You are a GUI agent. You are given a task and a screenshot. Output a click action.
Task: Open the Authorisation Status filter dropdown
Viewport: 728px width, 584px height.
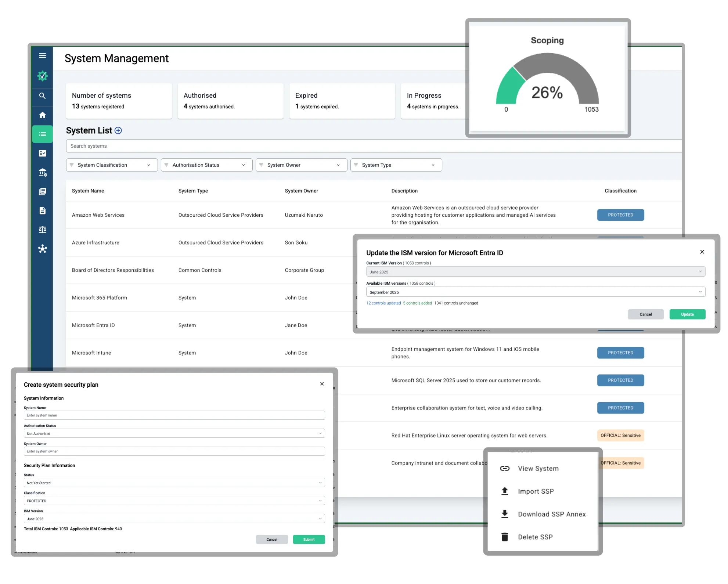[x=206, y=165]
